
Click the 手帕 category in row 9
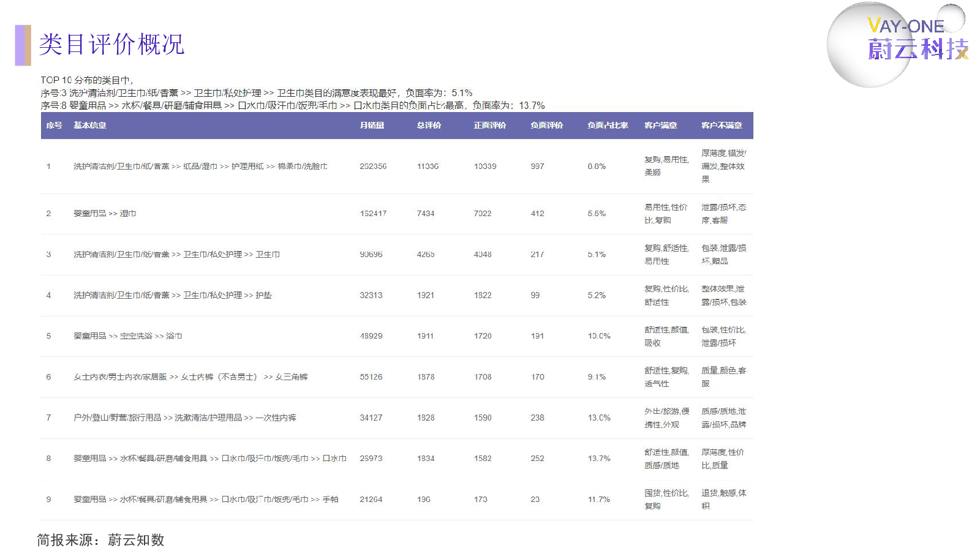330,500
